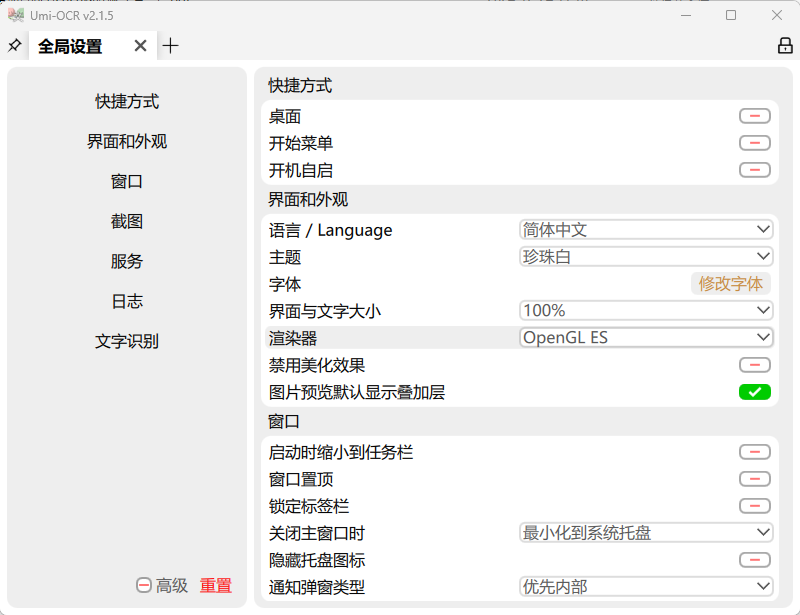The width and height of the screenshot is (800, 615).
Task: Click the lock icon at top right
Action: [785, 45]
